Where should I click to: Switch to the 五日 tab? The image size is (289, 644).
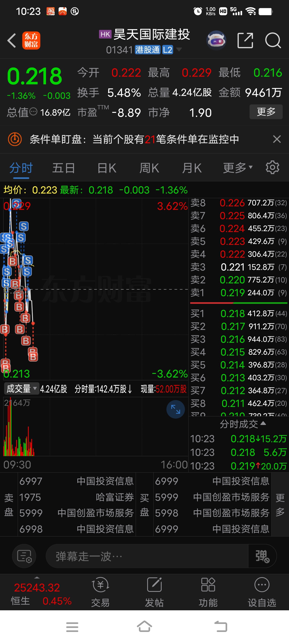[x=63, y=168]
